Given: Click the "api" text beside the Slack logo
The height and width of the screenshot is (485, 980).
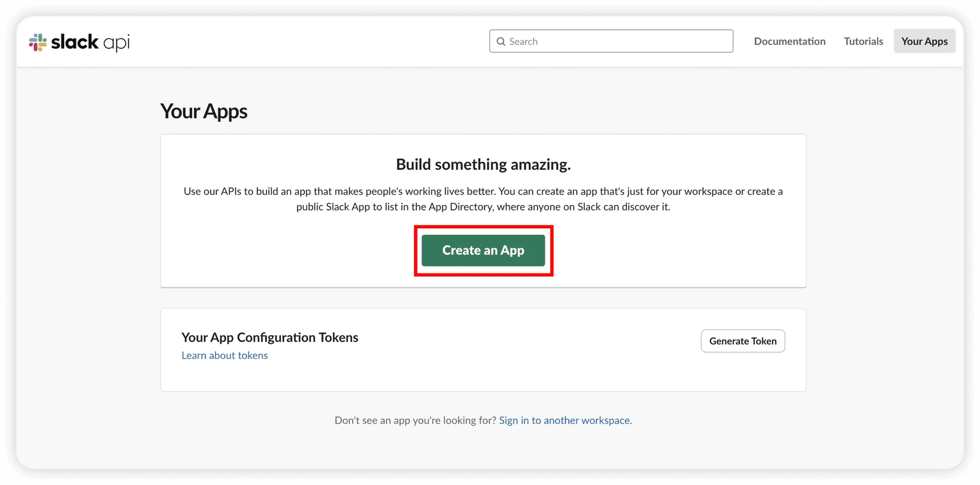Looking at the screenshot, I should tap(116, 43).
